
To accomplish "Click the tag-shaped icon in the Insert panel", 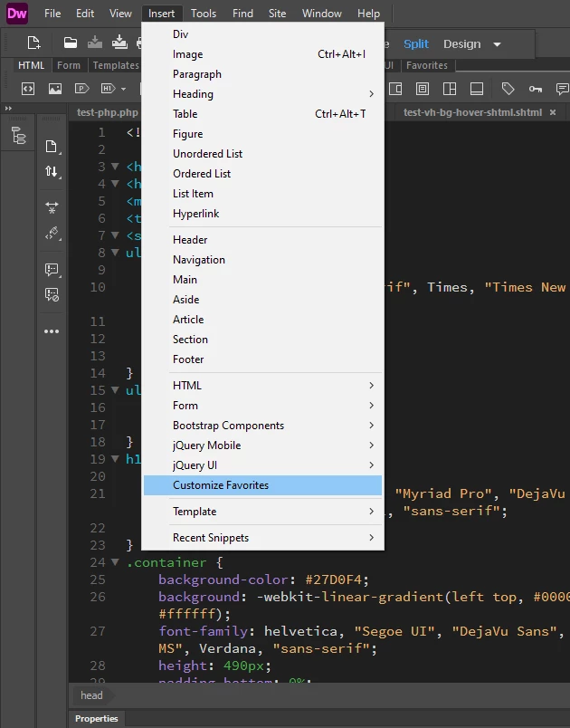I will (x=508, y=88).
